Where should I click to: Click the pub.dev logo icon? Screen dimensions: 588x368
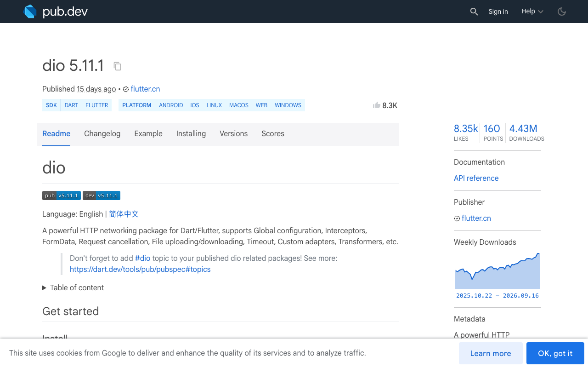30,11
